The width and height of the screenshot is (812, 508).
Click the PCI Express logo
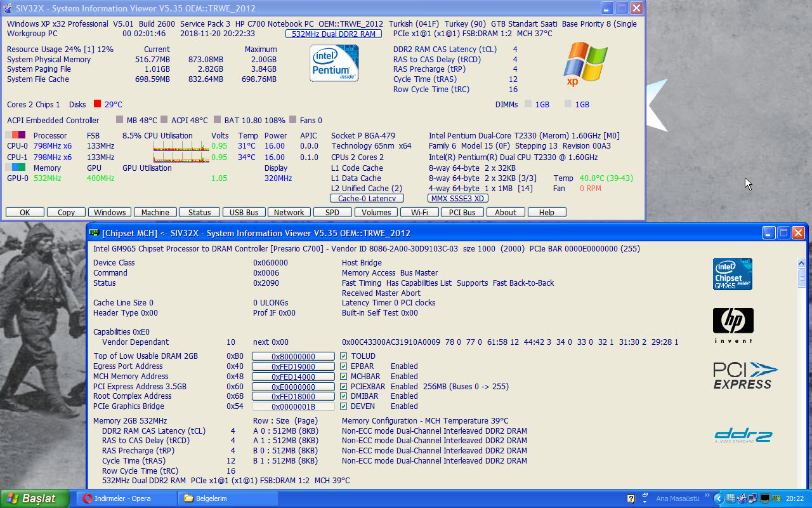pyautogui.click(x=745, y=375)
